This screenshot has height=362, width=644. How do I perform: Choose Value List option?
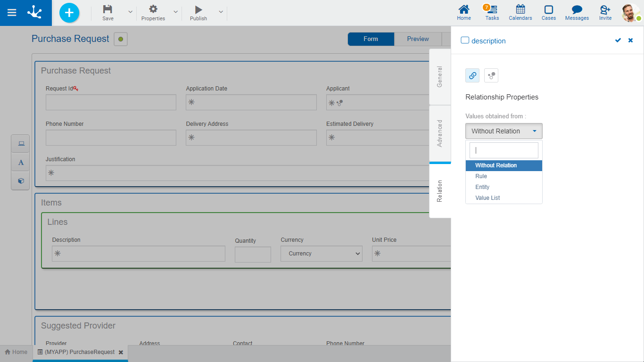487,198
